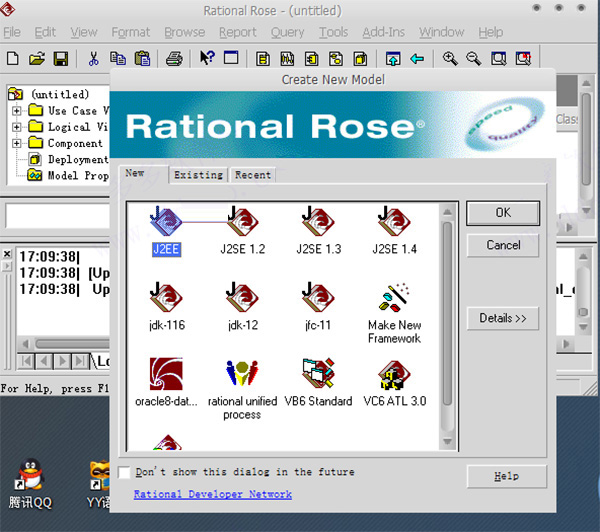Switch to the Existing tab
600x532 pixels.
click(x=198, y=175)
